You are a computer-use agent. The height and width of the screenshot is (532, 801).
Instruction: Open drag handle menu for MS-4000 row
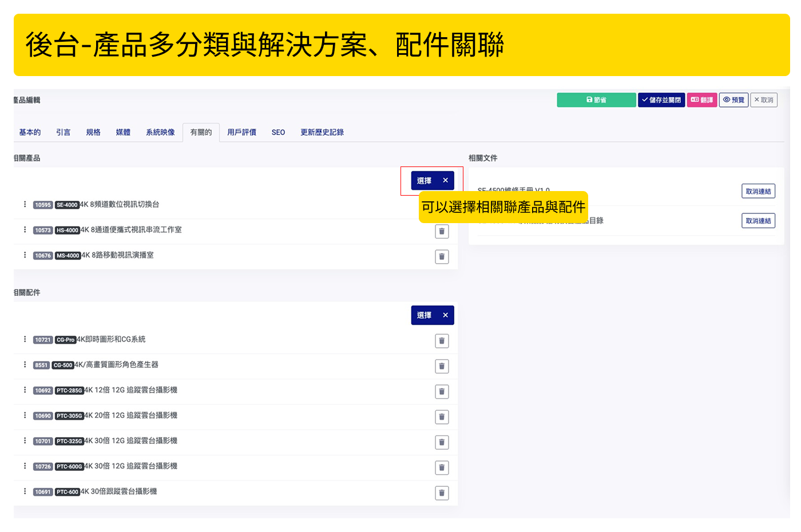click(25, 255)
